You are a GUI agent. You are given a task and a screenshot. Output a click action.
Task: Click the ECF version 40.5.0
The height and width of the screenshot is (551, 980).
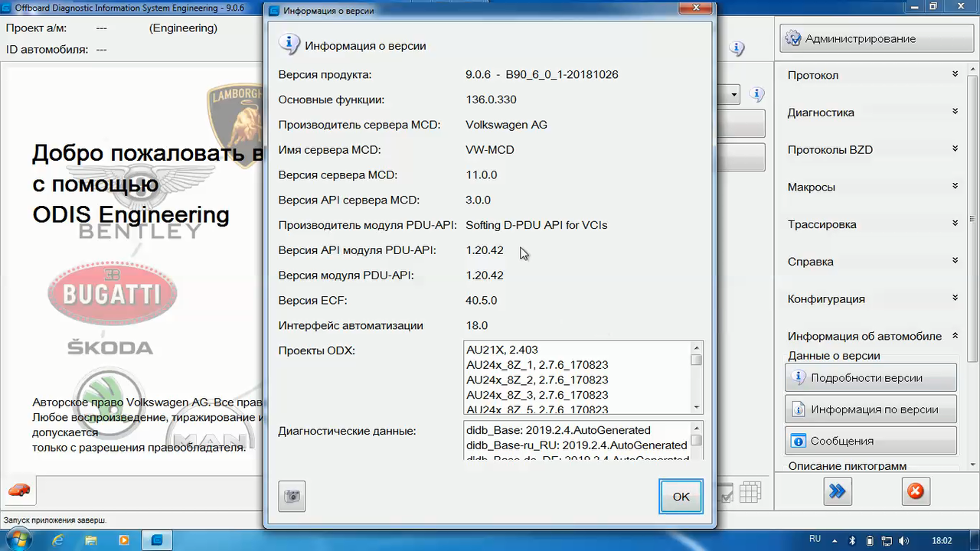click(x=482, y=300)
